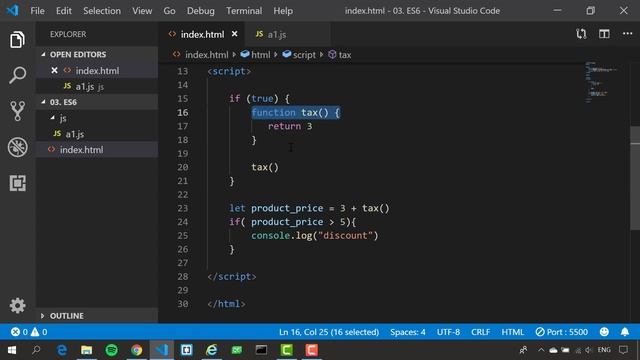Screen dimensions: 640x360
Task: Open the Extensions view
Action: (18, 183)
